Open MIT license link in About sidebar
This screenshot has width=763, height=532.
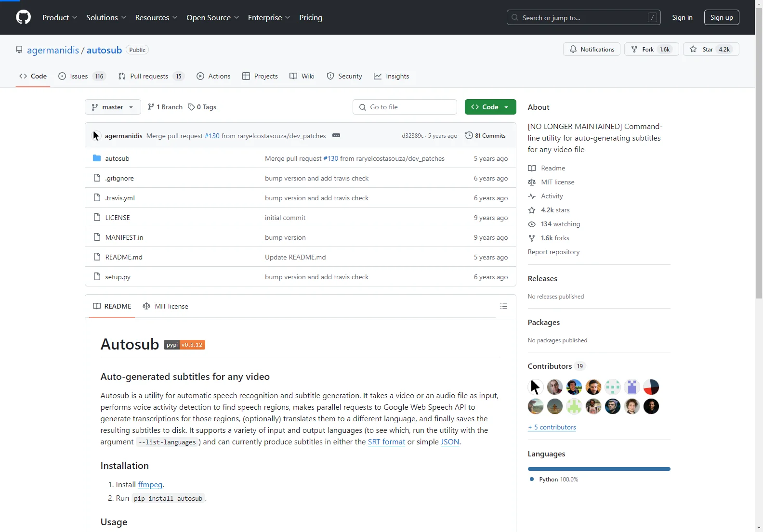552,182
